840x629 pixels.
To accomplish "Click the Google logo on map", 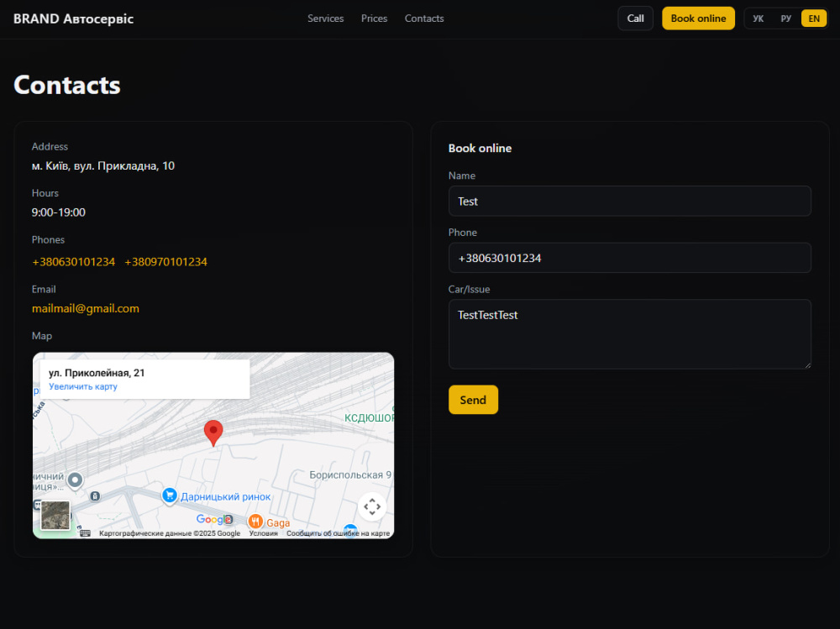I will (213, 519).
